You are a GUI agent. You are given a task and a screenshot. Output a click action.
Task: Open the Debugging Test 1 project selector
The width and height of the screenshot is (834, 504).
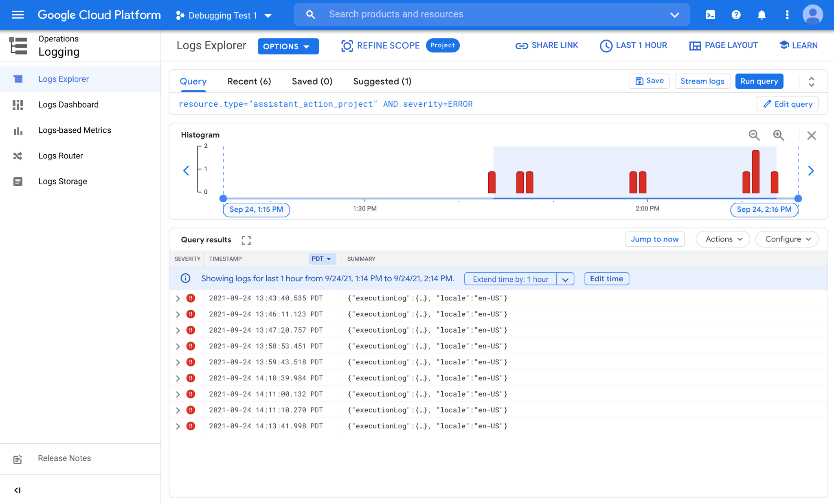224,15
